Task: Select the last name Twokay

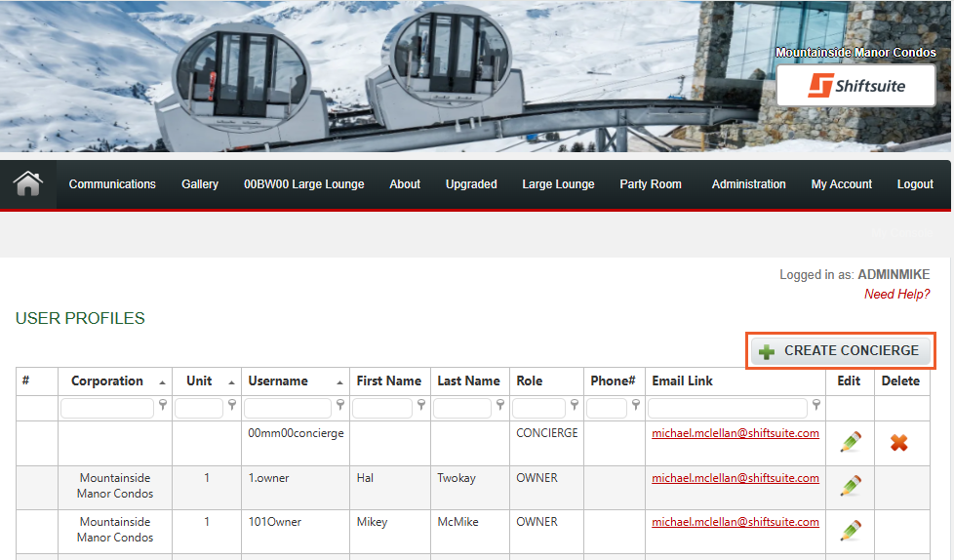Action: tap(457, 478)
